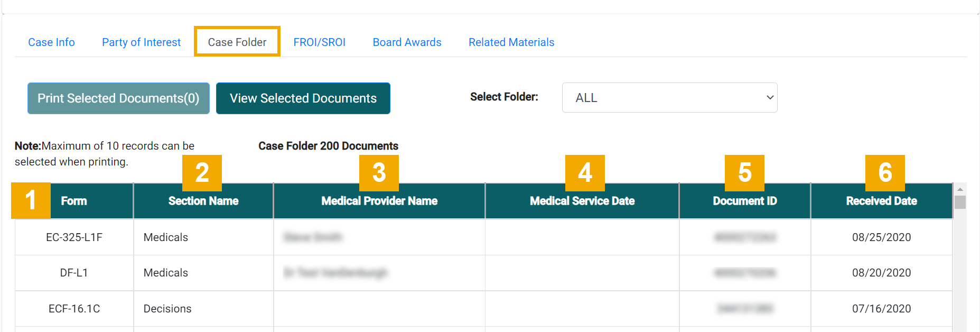The width and height of the screenshot is (980, 332).
Task: Click the Print Selected Documents(0) button
Action: coord(118,98)
